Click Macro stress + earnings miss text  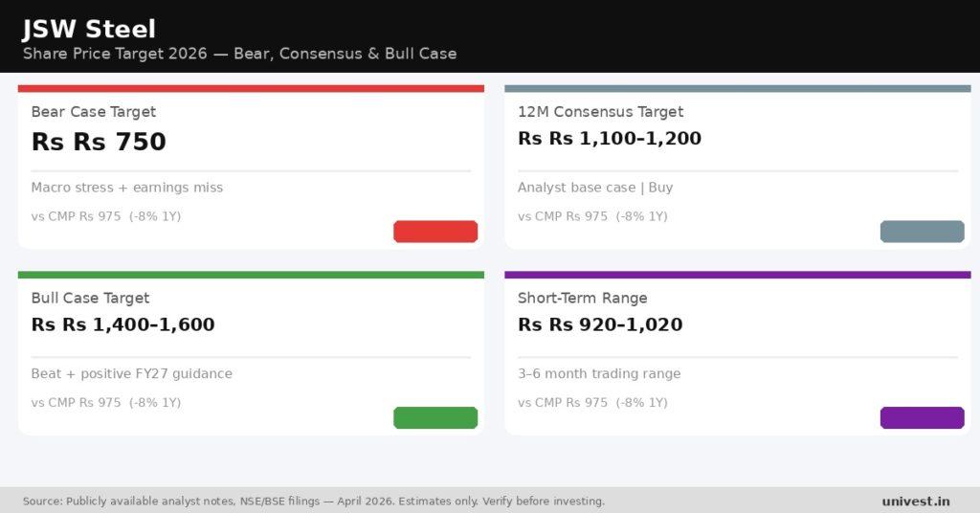coord(127,188)
